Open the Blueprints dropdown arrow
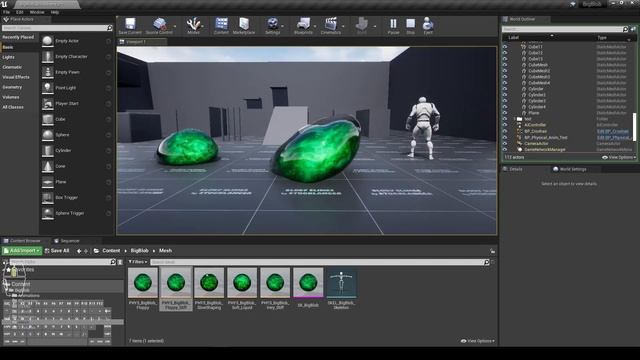The height and width of the screenshot is (360, 640). 315,26
